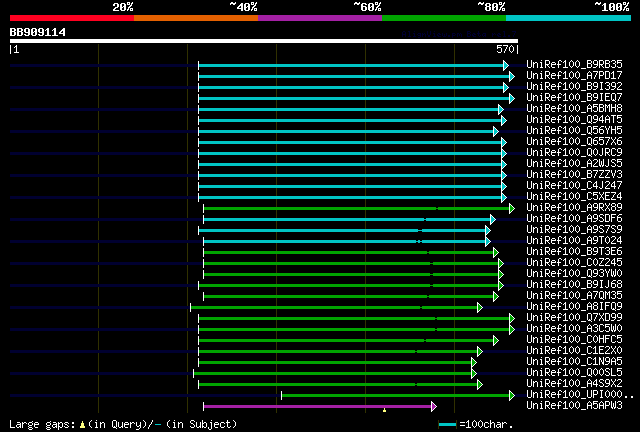640x432 pixels.
Task: Select the UniRef100_C0HFC5 label
Action: (x=574, y=340)
